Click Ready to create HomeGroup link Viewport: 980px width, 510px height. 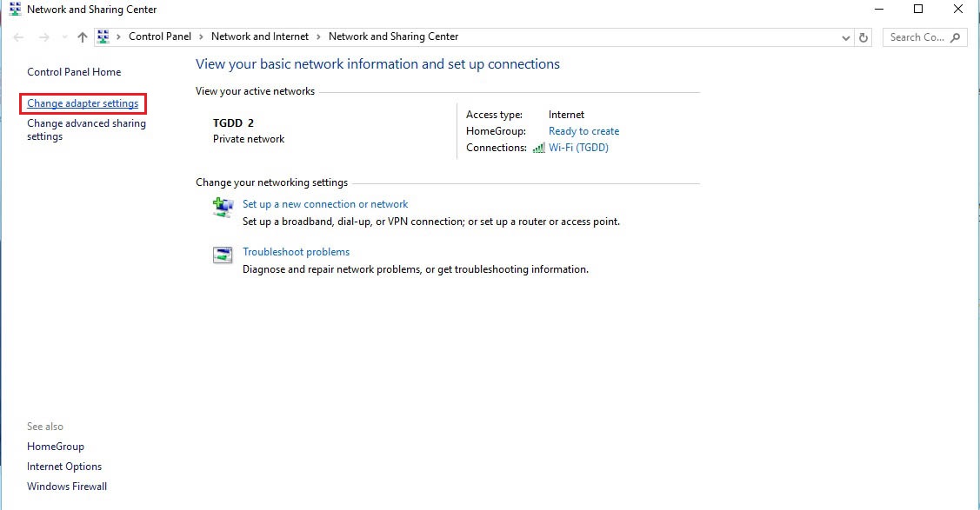(x=583, y=131)
